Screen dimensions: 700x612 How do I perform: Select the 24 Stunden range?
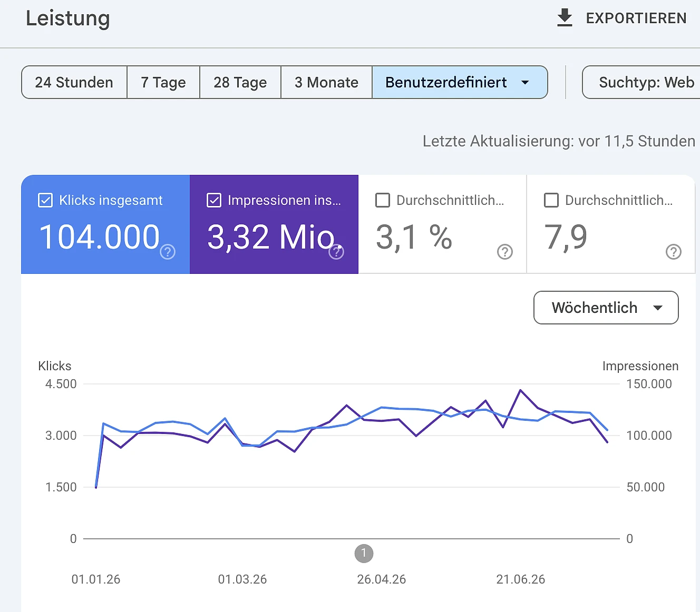click(74, 82)
